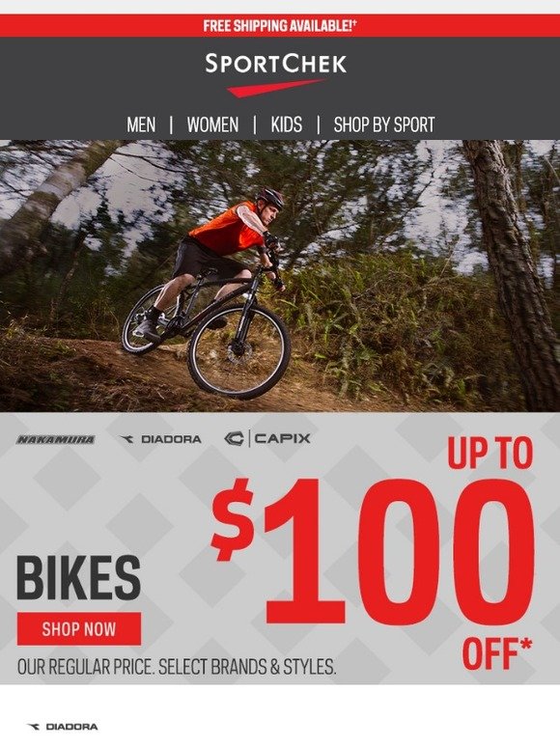Open Shop By Sport menu
560x747 pixels.
pyautogui.click(x=384, y=124)
